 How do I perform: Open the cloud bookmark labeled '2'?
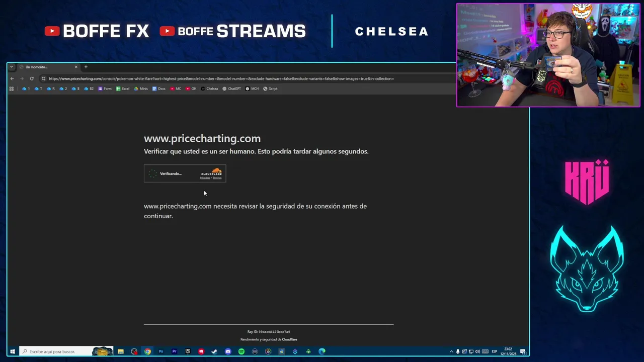click(x=63, y=88)
